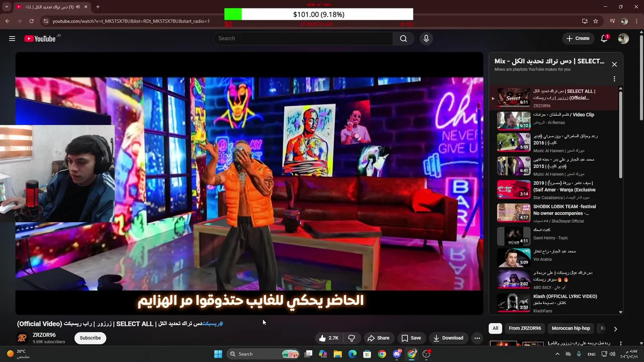Viewport: 644px width, 362px height.
Task: Play Klash Official Lyric Video
Action: (x=553, y=303)
